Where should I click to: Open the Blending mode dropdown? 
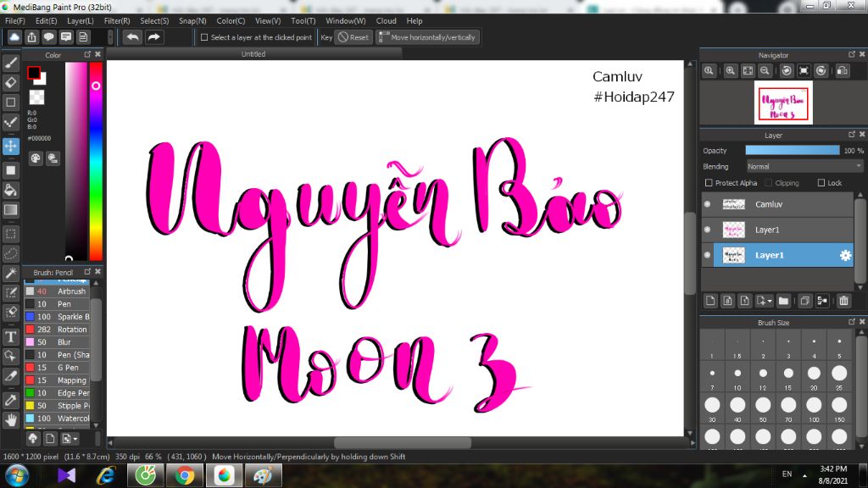804,167
